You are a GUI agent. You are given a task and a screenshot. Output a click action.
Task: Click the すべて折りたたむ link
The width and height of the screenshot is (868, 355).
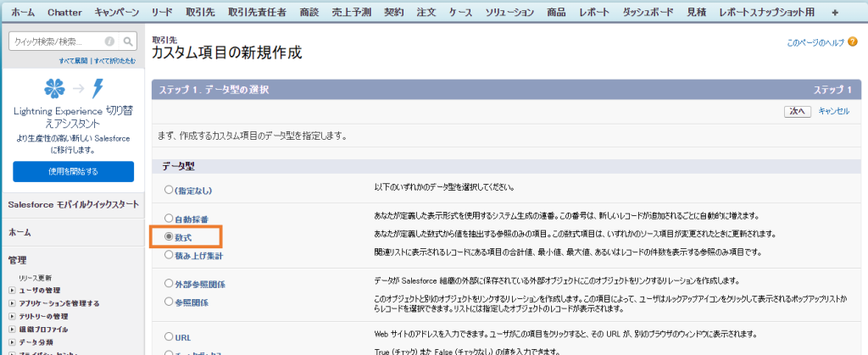(114, 61)
